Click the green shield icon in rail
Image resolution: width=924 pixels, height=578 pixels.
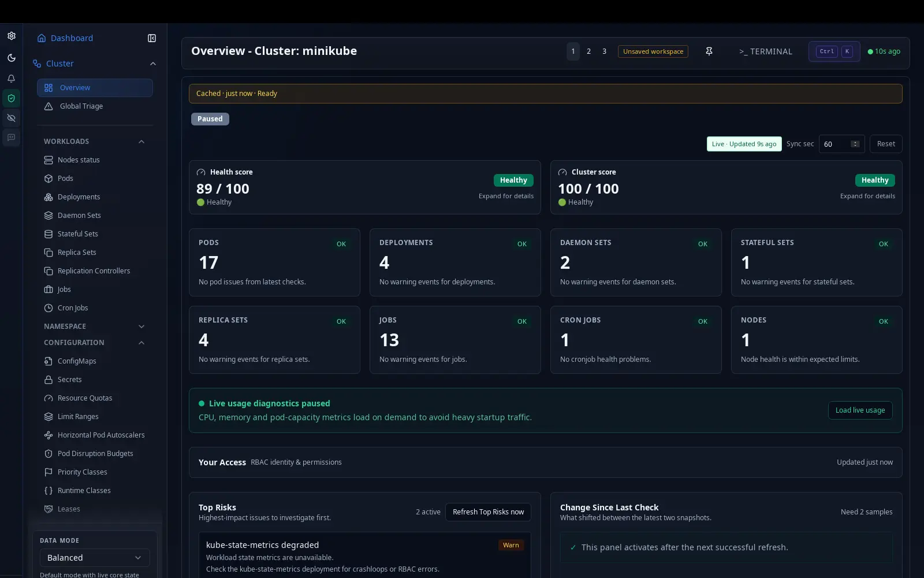coord(11,98)
